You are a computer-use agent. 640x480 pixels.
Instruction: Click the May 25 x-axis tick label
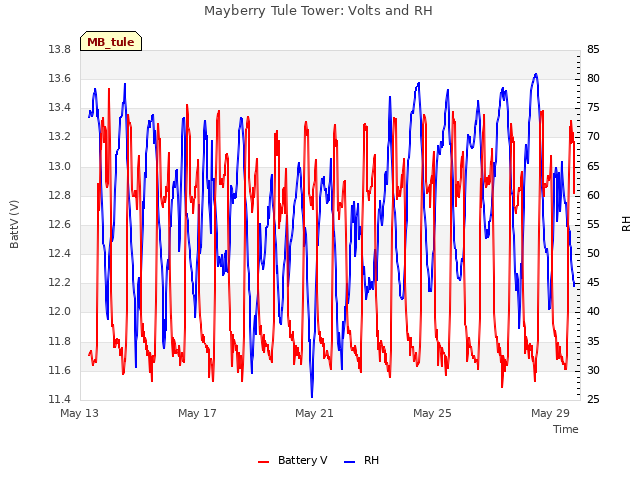pyautogui.click(x=432, y=413)
